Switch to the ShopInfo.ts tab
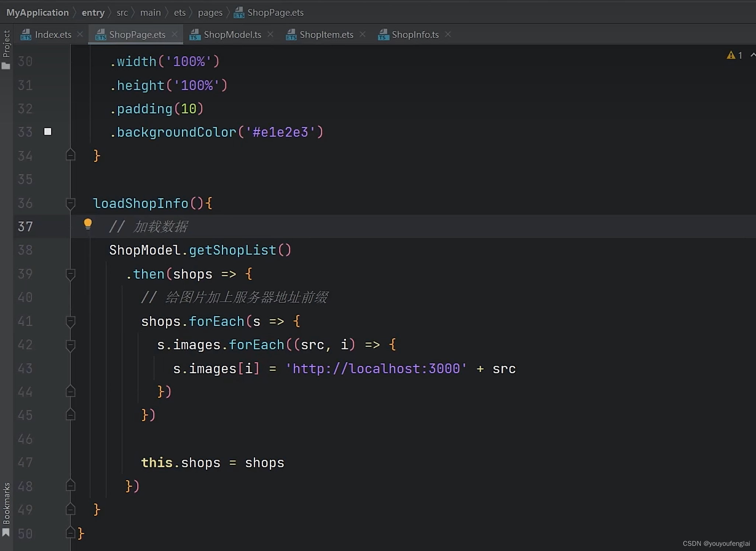The image size is (756, 551). coord(415,35)
